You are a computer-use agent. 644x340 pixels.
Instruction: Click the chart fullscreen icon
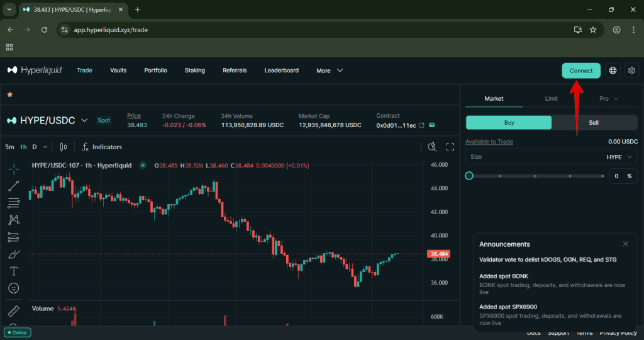(450, 147)
